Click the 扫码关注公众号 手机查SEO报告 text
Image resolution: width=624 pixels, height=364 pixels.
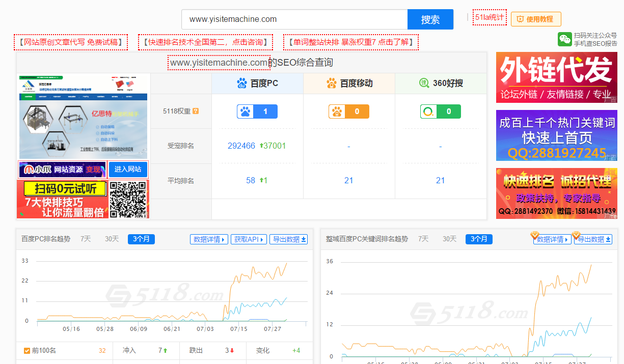coord(595,39)
